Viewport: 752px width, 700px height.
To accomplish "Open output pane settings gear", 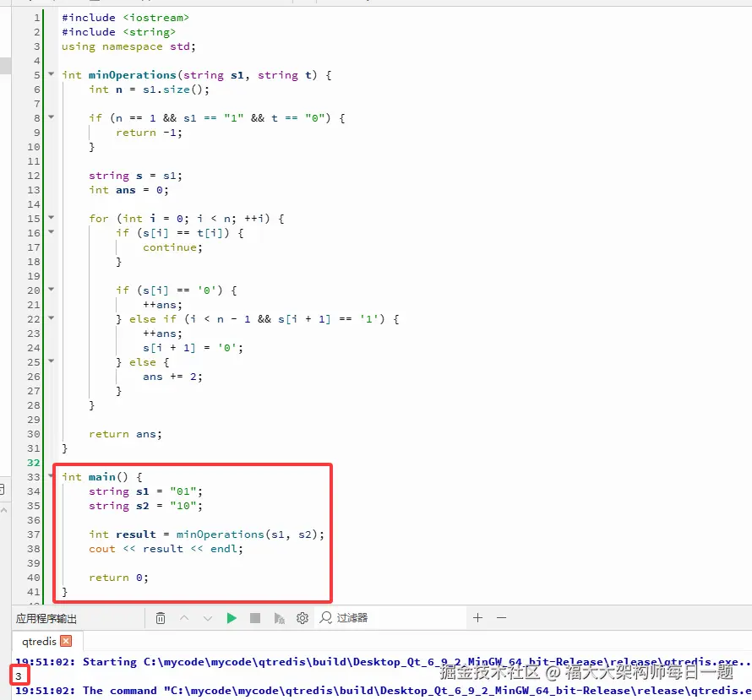I will [x=302, y=618].
